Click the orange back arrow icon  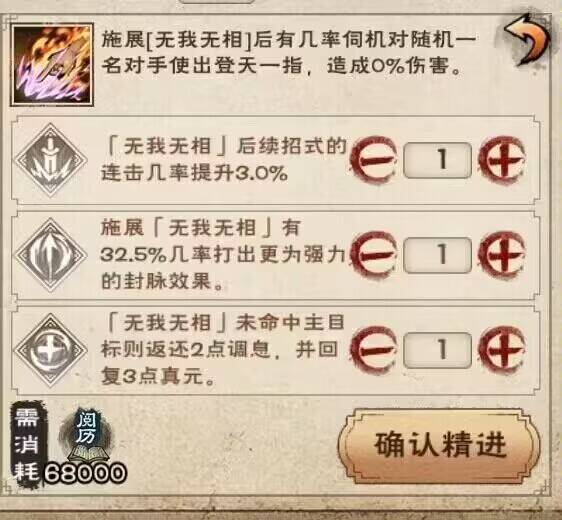pyautogui.click(x=527, y=40)
